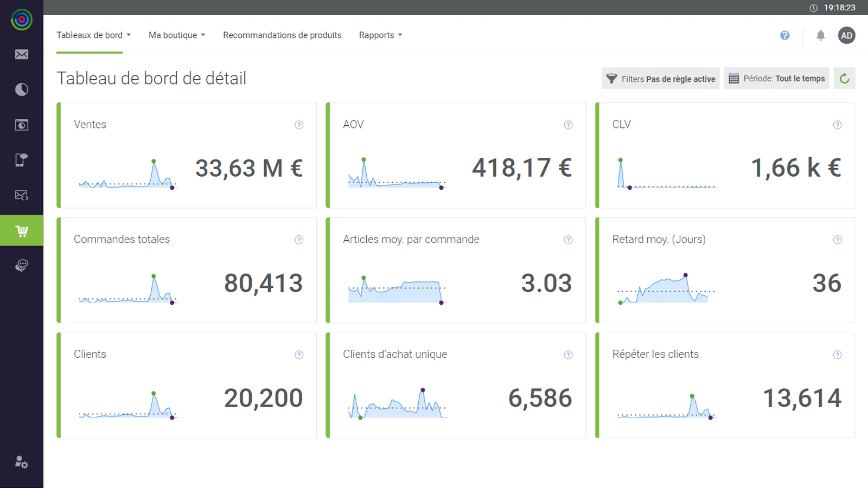Click help icon on Ventes card
Image resolution: width=868 pixels, height=488 pixels.
pos(299,125)
